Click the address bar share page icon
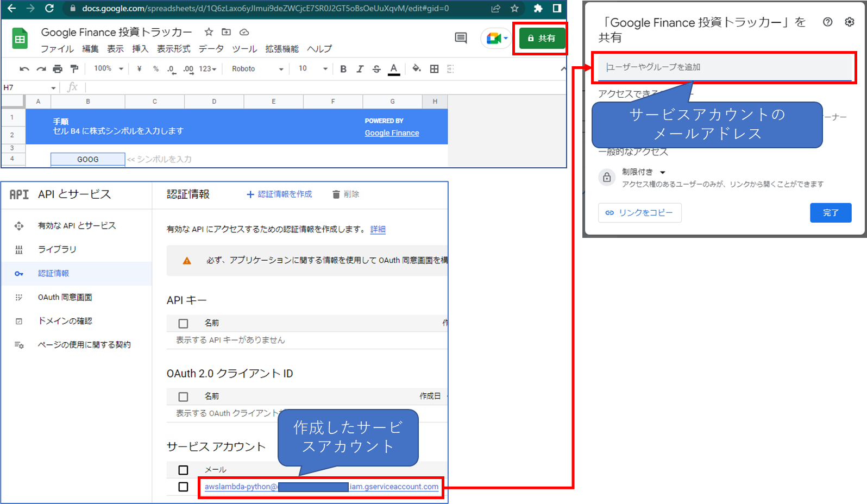867x504 pixels. pos(495,8)
